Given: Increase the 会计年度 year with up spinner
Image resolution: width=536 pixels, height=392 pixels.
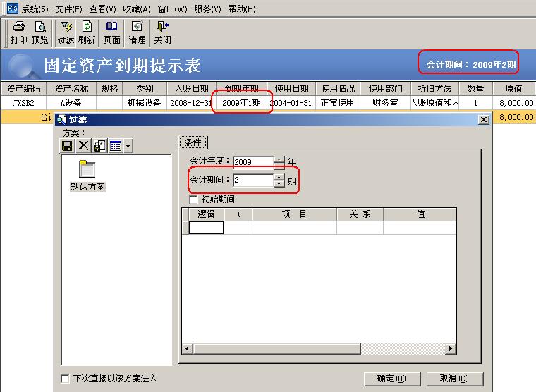Looking at the screenshot, I should coord(279,159).
